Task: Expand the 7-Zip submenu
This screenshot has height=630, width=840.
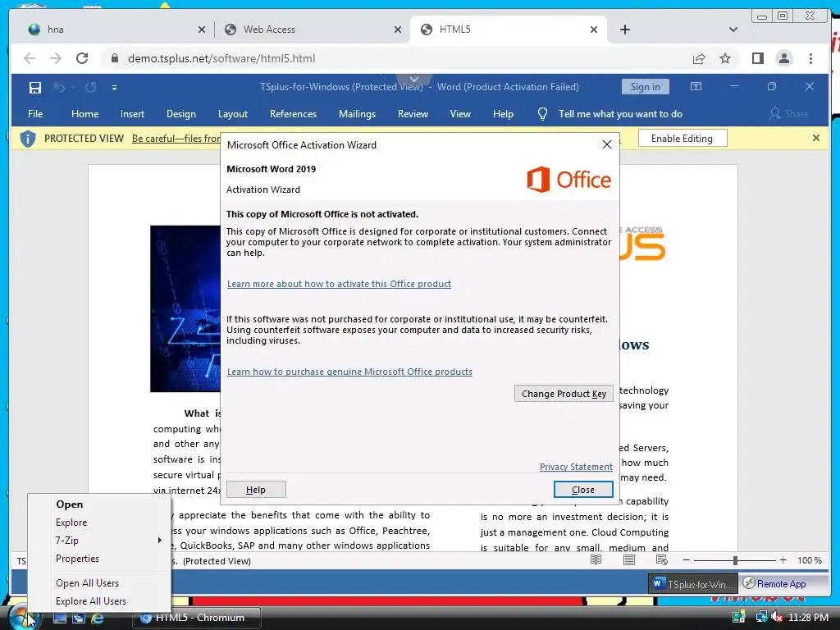Action: 99,541
